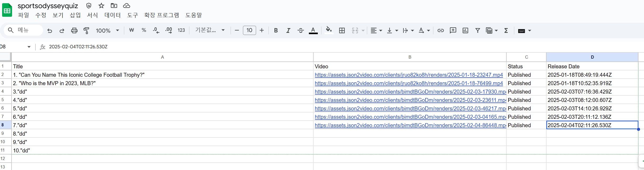Viewport: 644px width, 170px height.
Task: Click the print icon
Action: [x=74, y=31]
